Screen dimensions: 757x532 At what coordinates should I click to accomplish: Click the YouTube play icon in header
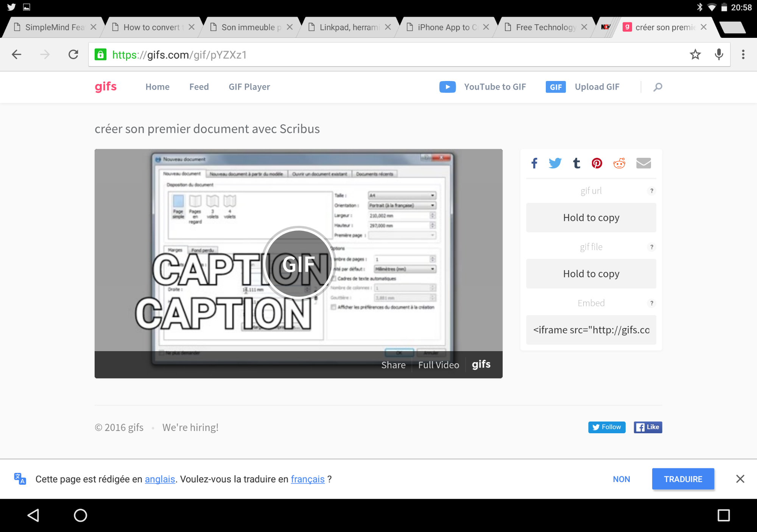click(x=447, y=87)
